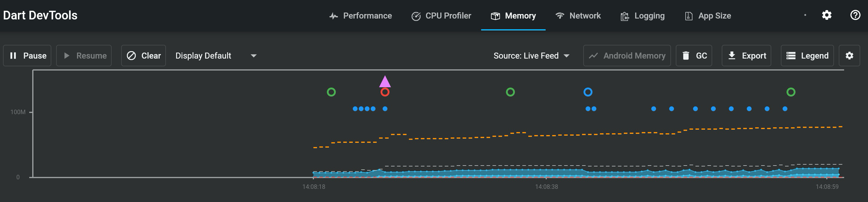Viewport: 868px width, 202px height.
Task: Pause the live memory feed
Action: pyautogui.click(x=27, y=56)
